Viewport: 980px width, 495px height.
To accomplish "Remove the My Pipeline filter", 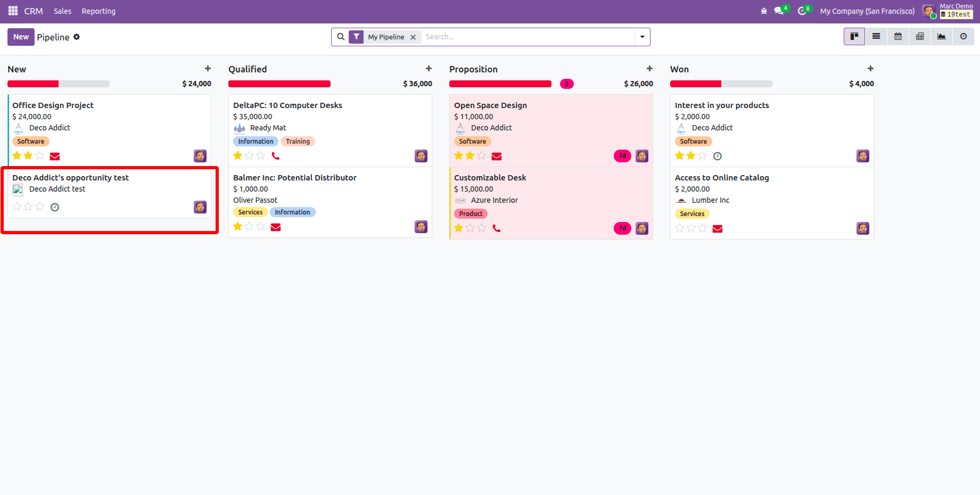I will [414, 37].
